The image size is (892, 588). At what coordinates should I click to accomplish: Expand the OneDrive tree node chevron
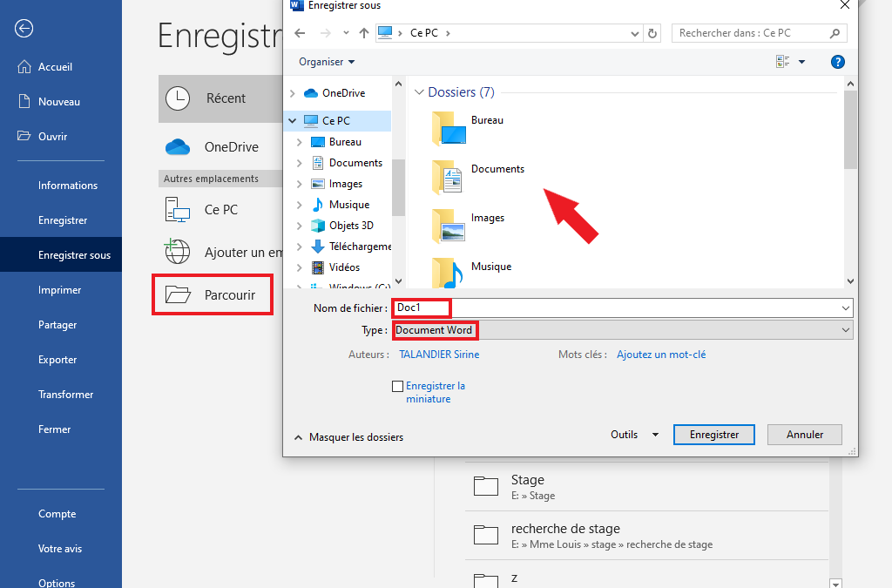(293, 93)
